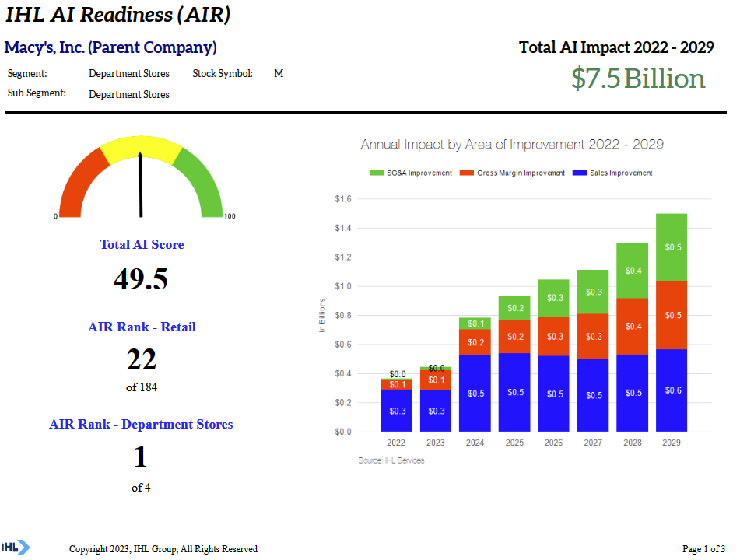This screenshot has width=754, height=560.
Task: Select the Sales Improvement legend label
Action: (x=621, y=173)
